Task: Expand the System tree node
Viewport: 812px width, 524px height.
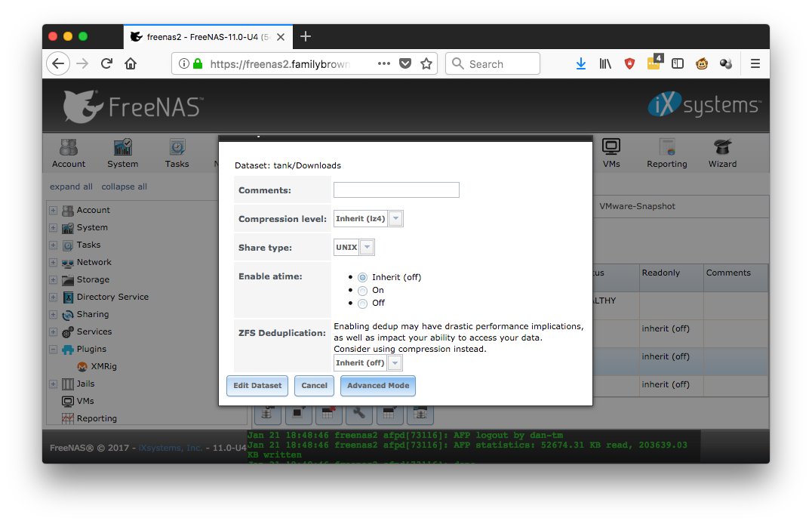Action: point(54,227)
